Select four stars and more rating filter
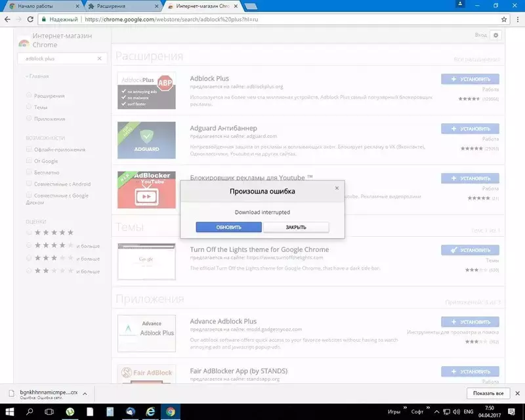The width and height of the screenshot is (525, 420). coord(29,245)
